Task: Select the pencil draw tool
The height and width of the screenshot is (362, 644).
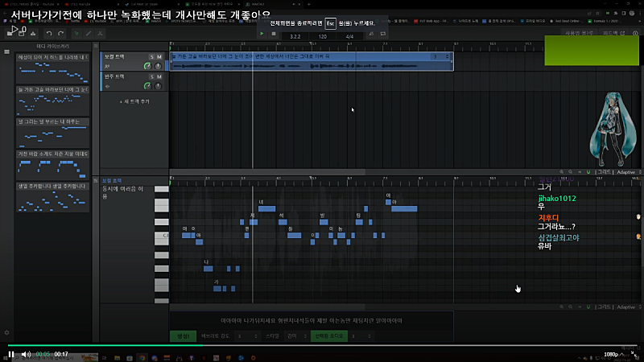Action: point(88,33)
